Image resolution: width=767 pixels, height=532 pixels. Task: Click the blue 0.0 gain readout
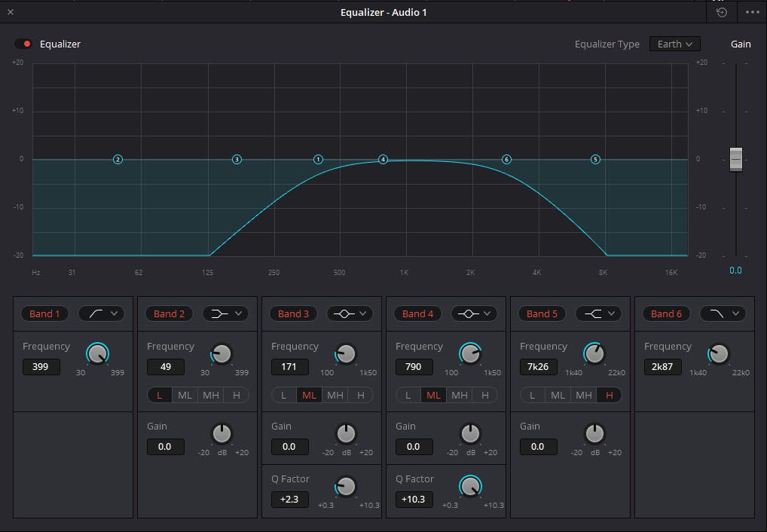[735, 271]
